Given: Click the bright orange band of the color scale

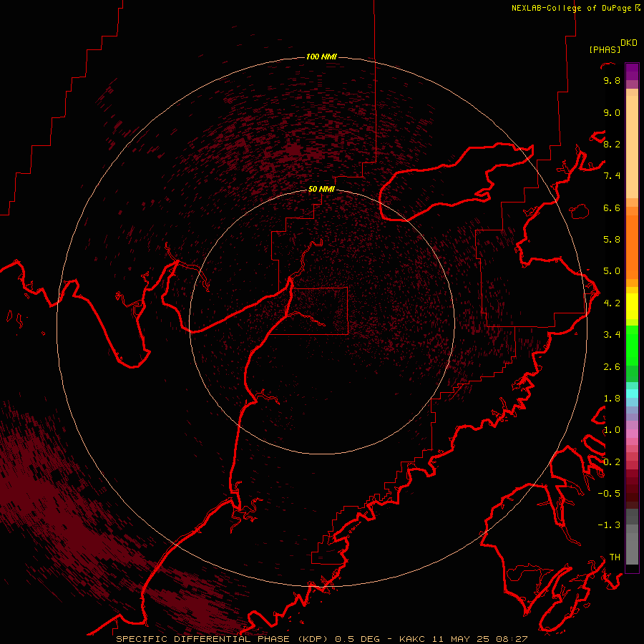Looking at the screenshot, I should [632, 247].
